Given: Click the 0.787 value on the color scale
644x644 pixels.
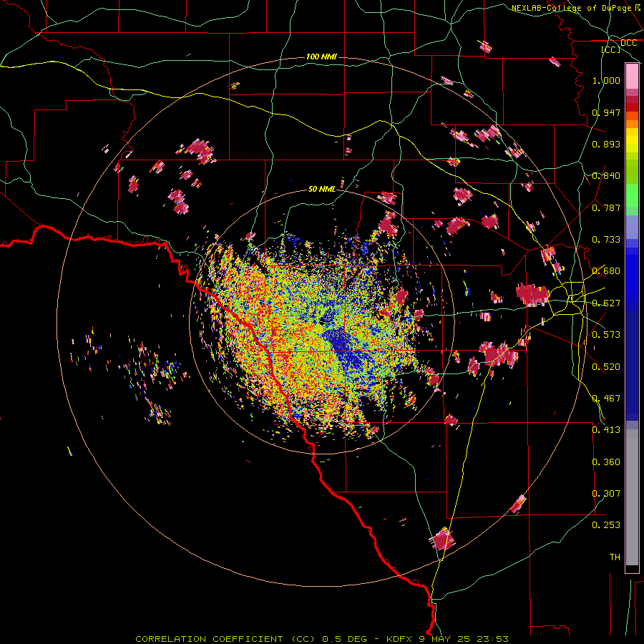Looking at the screenshot, I should 606,208.
